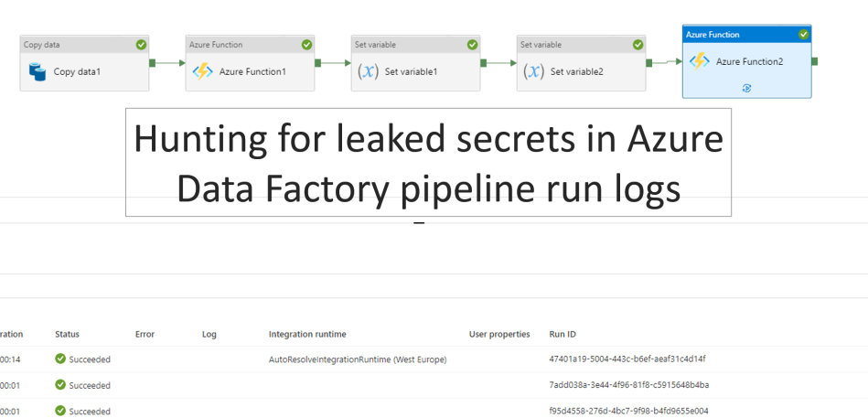Click Azure Function2's green success checkmark
The image size is (868, 418).
tap(803, 34)
